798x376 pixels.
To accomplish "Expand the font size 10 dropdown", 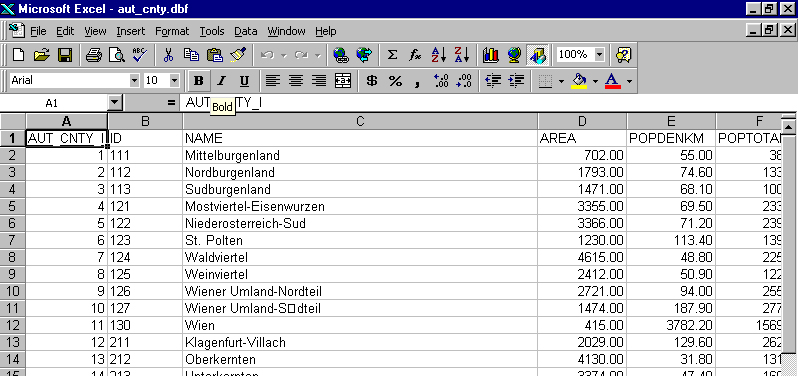I will pyautogui.click(x=175, y=80).
